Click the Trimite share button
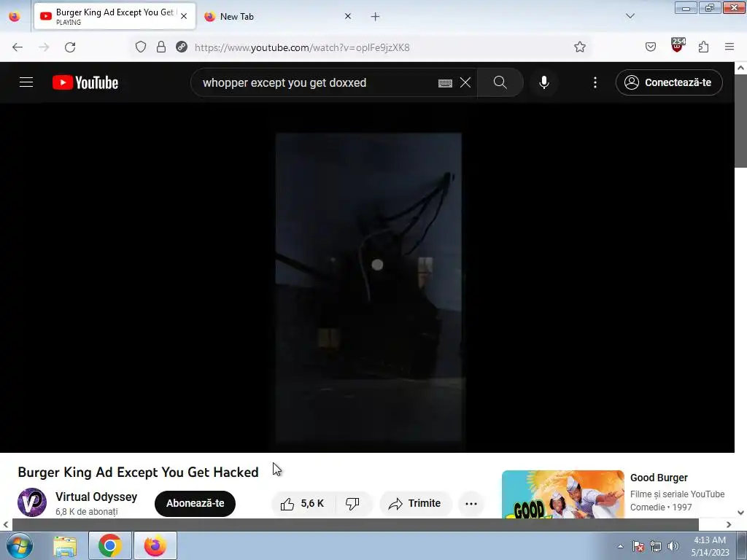Screen dimensions: 747x560 coord(415,503)
